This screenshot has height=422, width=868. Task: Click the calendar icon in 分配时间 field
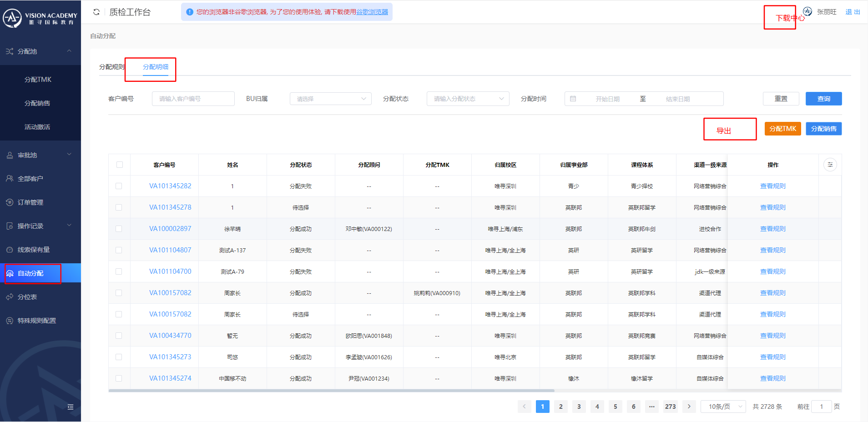click(573, 99)
